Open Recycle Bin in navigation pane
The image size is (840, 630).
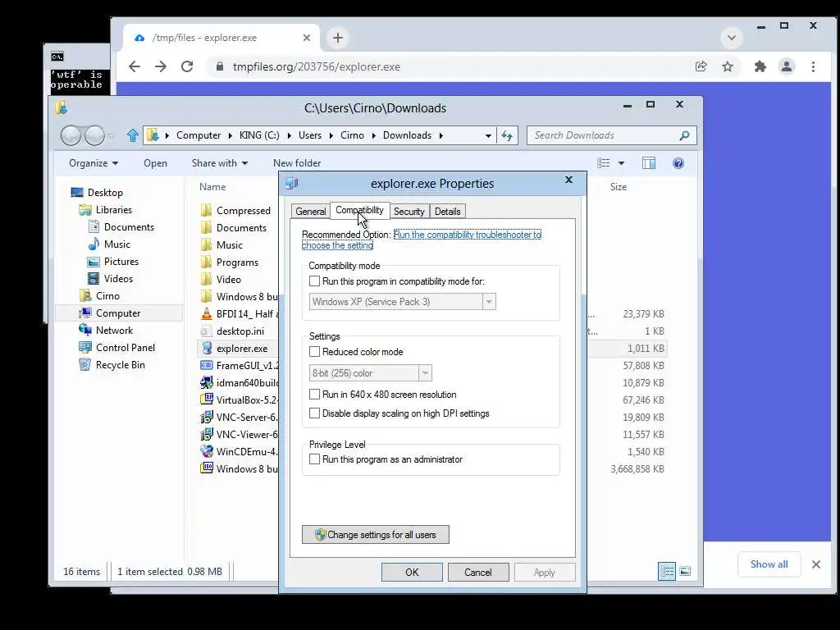click(x=120, y=365)
